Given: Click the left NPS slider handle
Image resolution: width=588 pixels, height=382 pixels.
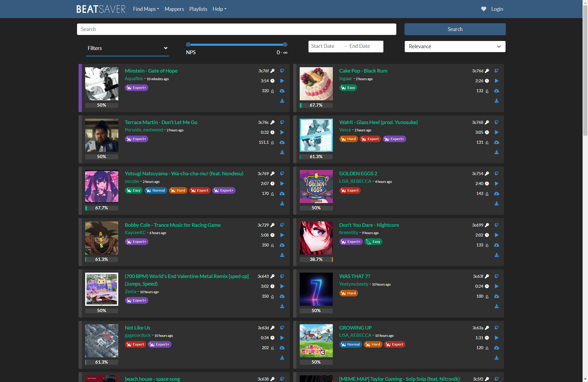Looking at the screenshot, I should tap(188, 45).
